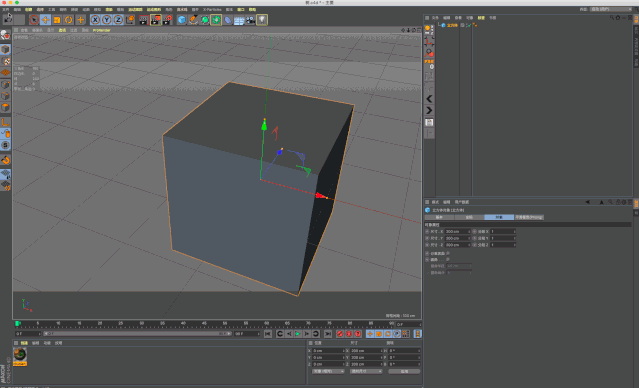Add a Cube primitive from toolbar
639x388 pixels.
pos(182,20)
